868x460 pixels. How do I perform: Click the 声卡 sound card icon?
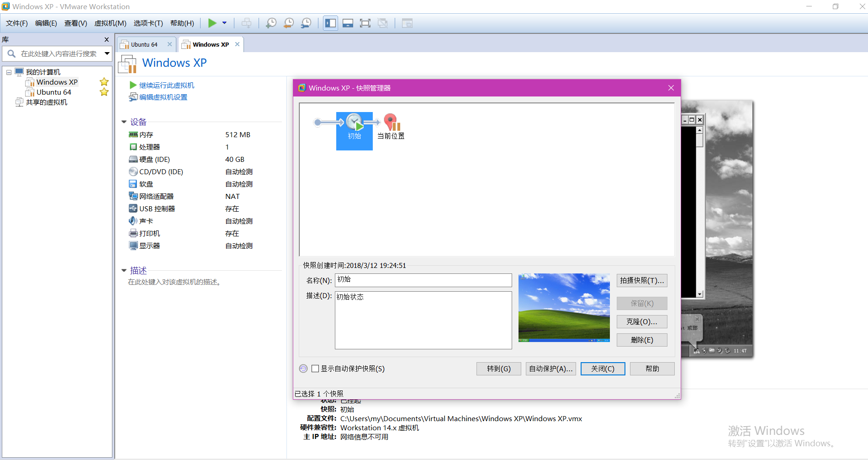pyautogui.click(x=133, y=221)
